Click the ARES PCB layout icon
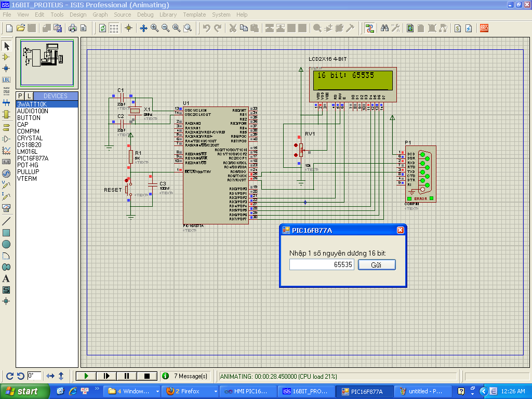This screenshot has width=532, height=399. pyautogui.click(x=484, y=28)
